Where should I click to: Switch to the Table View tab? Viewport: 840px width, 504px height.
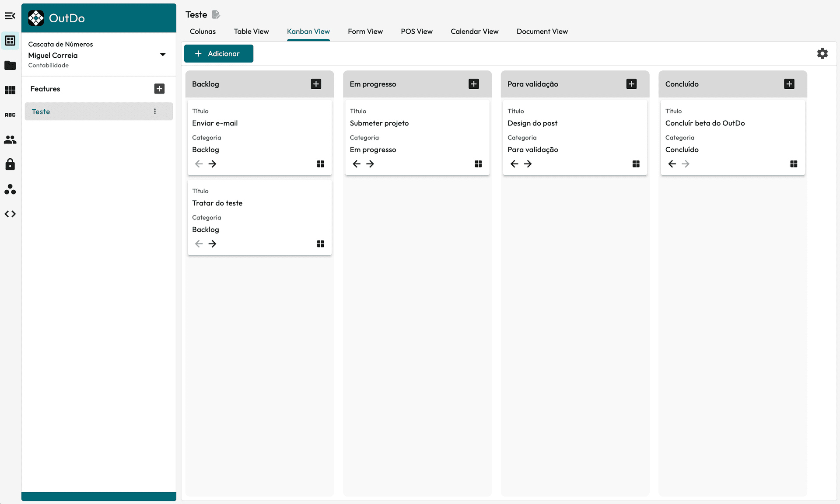point(251,31)
